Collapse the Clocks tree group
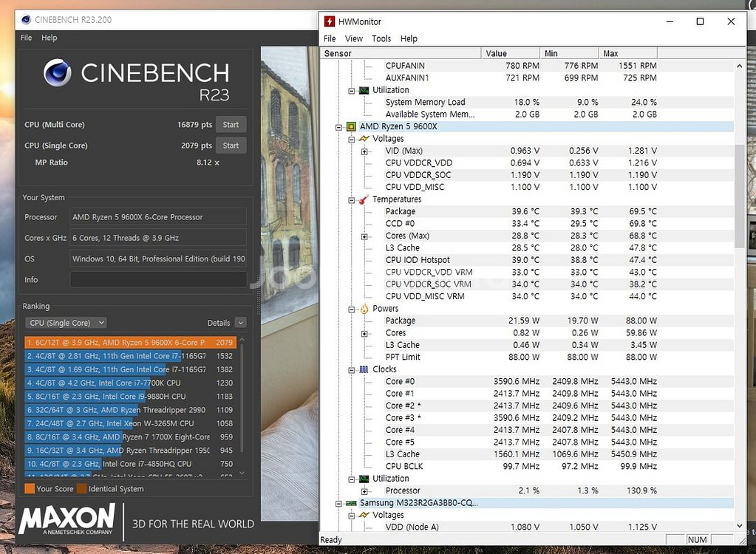Screen dimensions: 756x554 pyautogui.click(x=352, y=370)
